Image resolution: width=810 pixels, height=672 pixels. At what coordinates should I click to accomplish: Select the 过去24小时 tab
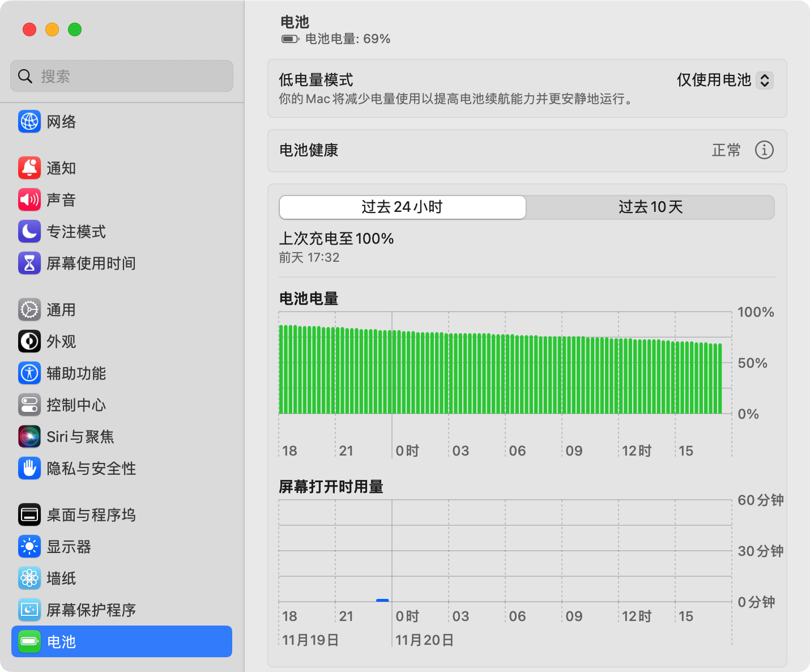pos(402,207)
